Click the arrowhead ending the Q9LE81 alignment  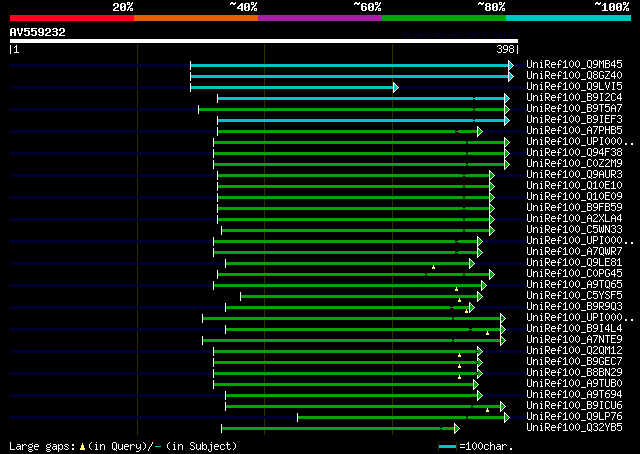(472, 264)
